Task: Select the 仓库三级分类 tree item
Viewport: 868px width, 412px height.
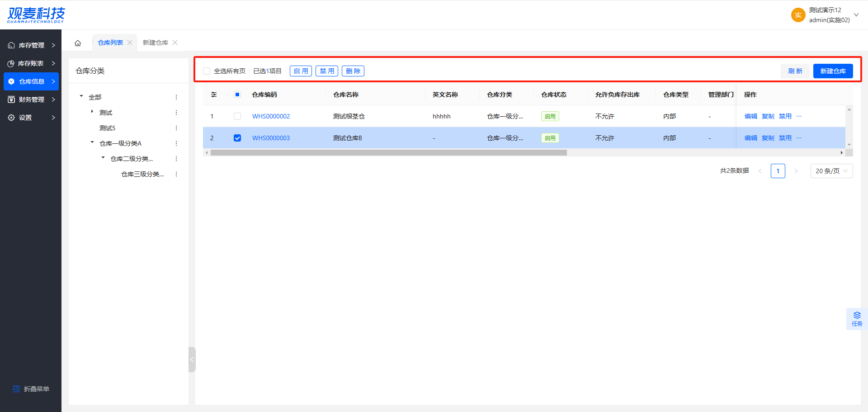Action: click(x=142, y=174)
